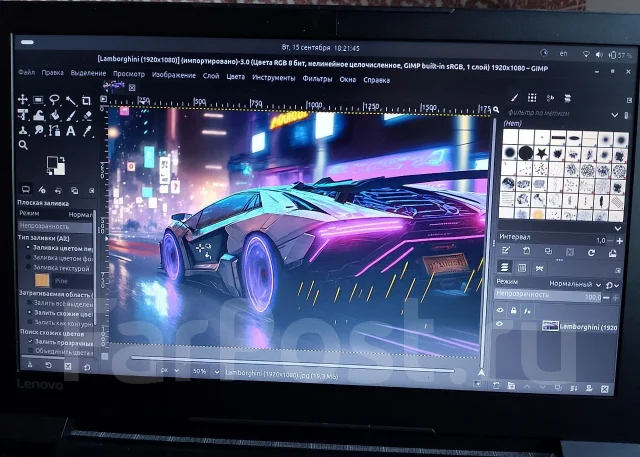Select the Unified Transform tool

(23, 115)
